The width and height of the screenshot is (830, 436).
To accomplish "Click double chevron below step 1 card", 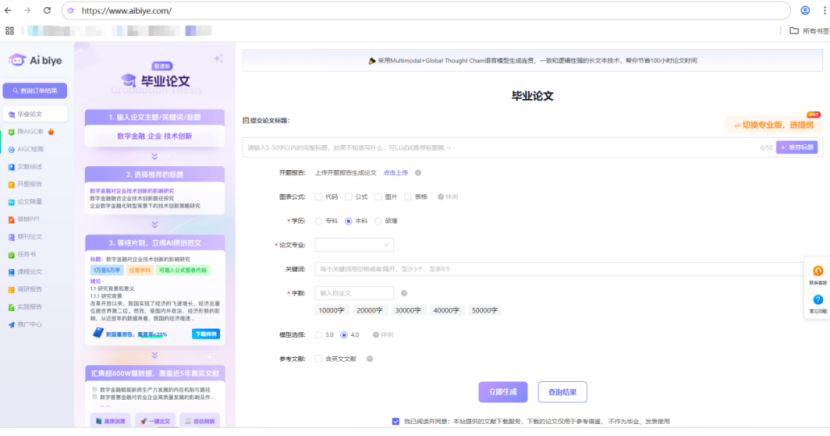I will coord(155,157).
